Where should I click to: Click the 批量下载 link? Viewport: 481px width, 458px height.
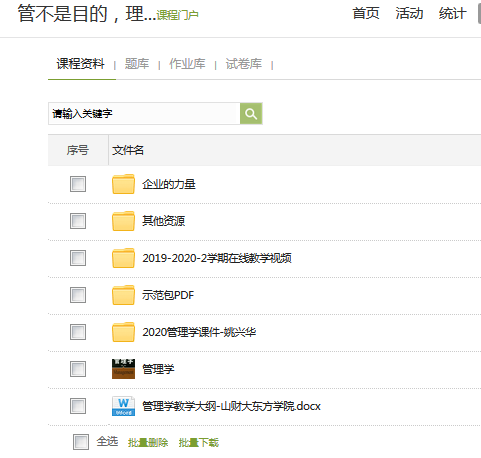click(199, 443)
